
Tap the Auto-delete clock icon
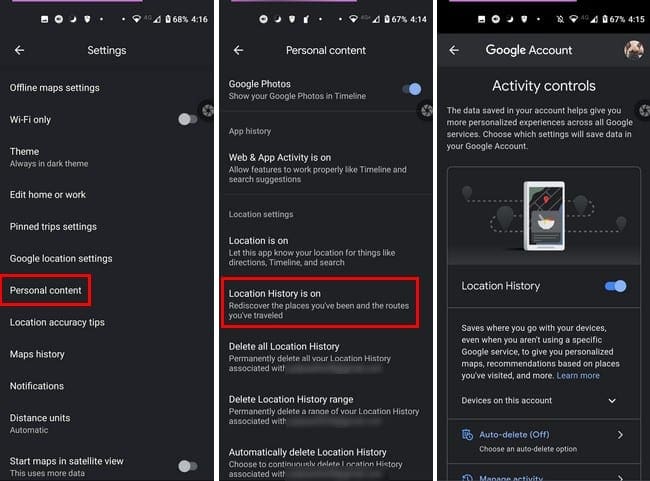[467, 435]
